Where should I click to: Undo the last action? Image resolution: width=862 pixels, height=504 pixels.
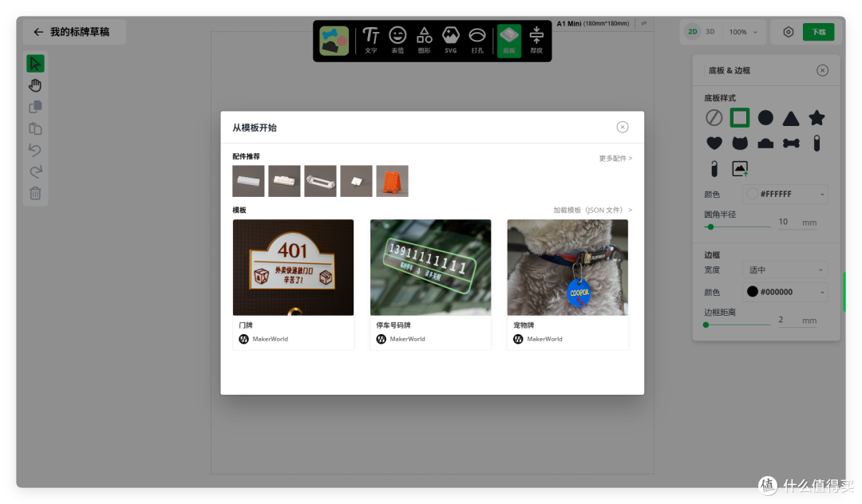pyautogui.click(x=35, y=150)
